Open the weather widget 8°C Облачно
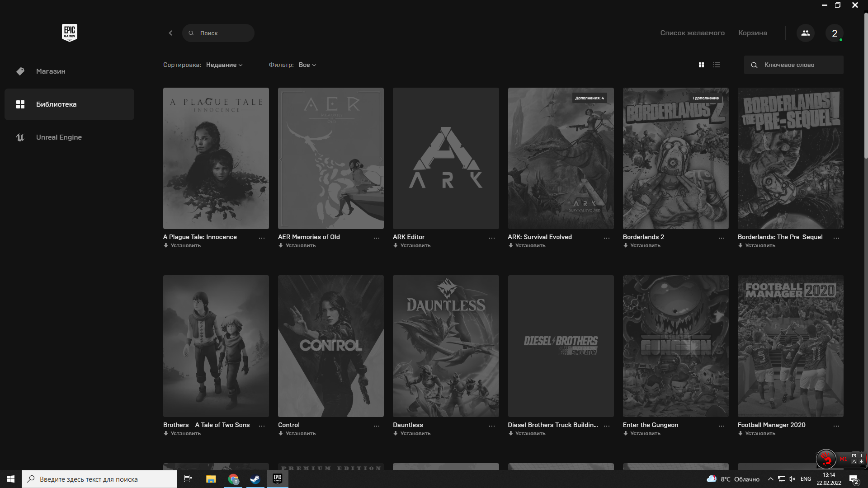 (x=733, y=479)
